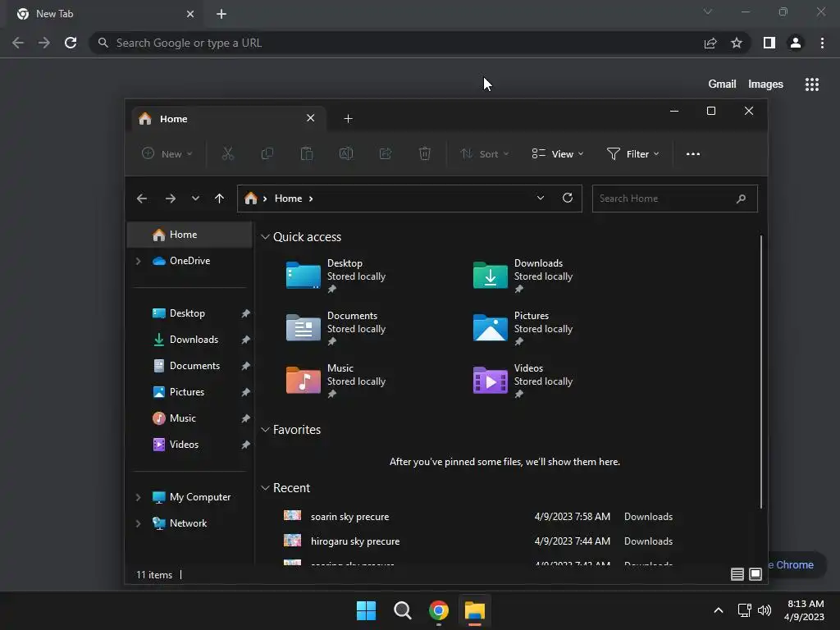Go forward in File Explorer navigation

click(x=171, y=199)
